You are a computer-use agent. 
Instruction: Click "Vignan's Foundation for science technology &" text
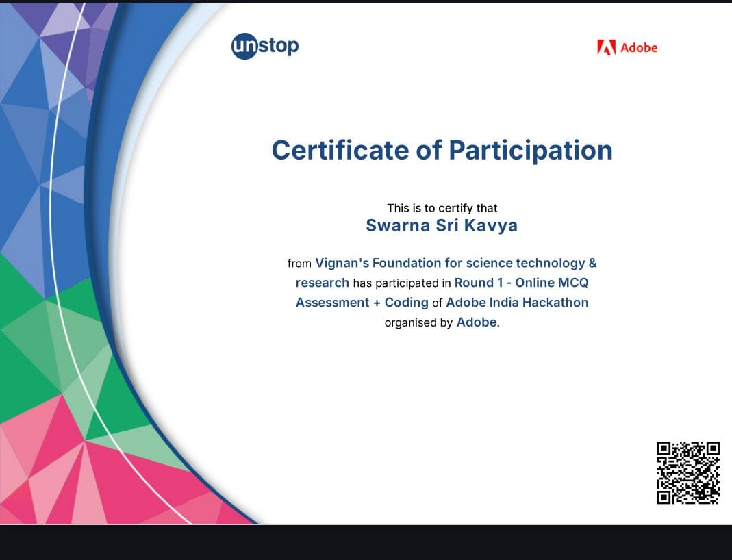pyautogui.click(x=455, y=263)
